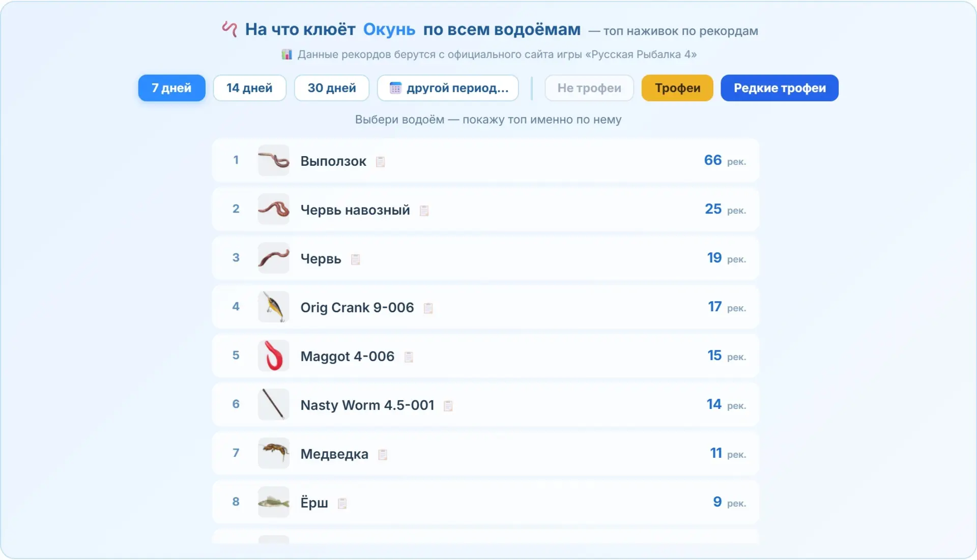Click the chart icon before Данные рекордов

[287, 54]
